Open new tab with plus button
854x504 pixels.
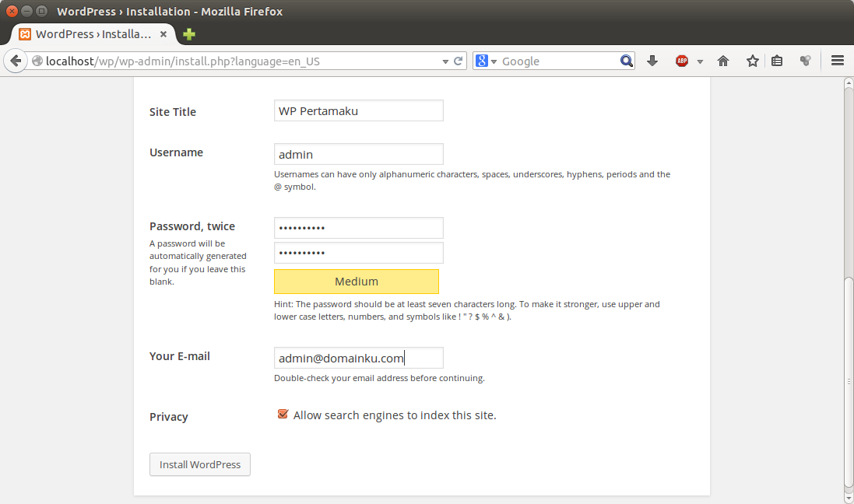(189, 34)
